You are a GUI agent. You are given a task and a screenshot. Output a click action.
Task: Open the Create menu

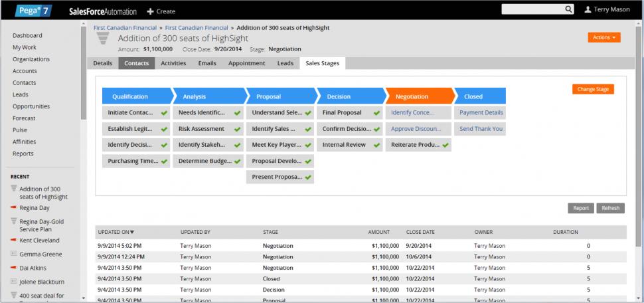161,11
